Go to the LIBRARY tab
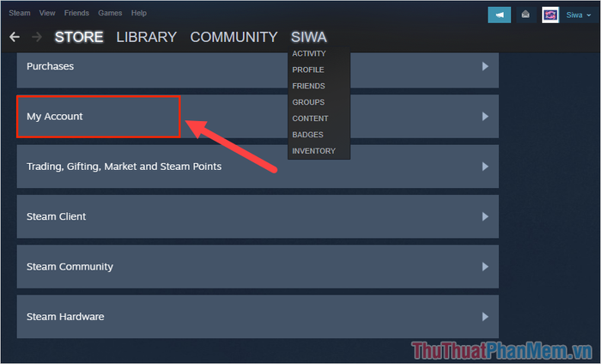This screenshot has width=601, height=364. point(147,37)
